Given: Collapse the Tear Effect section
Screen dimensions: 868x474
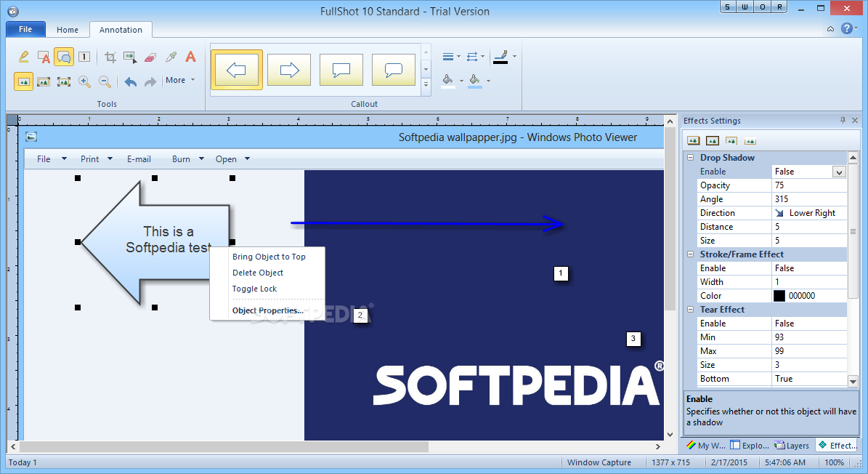Looking at the screenshot, I should 690,310.
